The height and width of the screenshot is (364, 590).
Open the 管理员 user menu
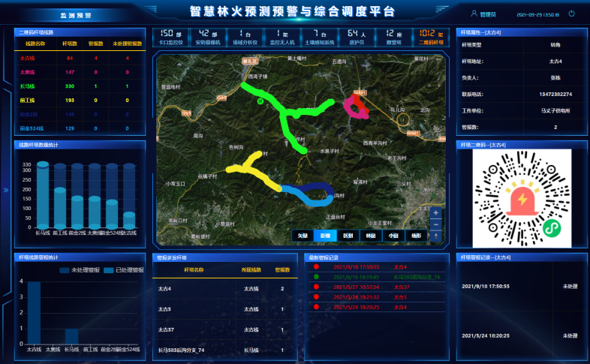pos(488,14)
